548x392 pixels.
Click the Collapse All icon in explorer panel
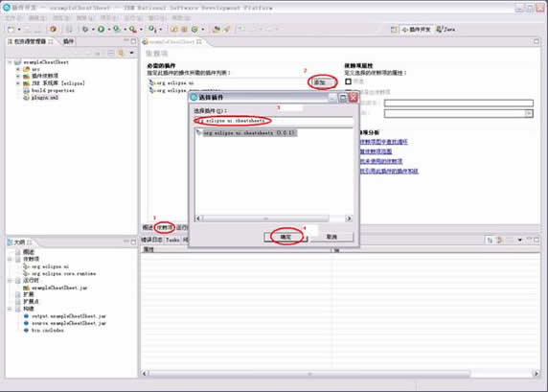111,53
